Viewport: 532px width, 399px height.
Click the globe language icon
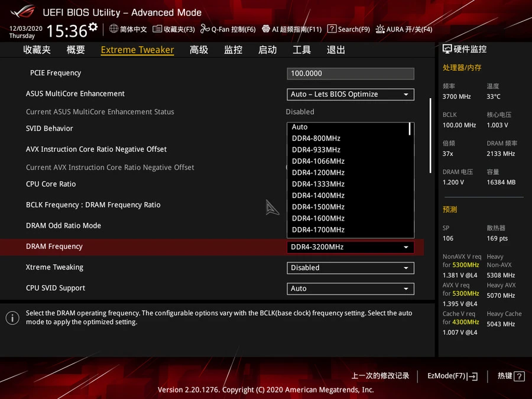(x=114, y=29)
